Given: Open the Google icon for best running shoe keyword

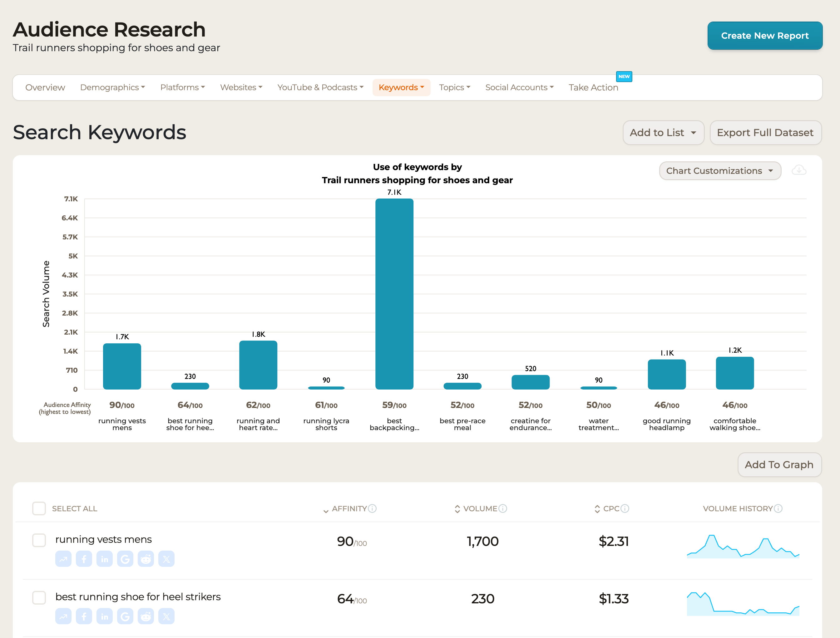Looking at the screenshot, I should [125, 616].
